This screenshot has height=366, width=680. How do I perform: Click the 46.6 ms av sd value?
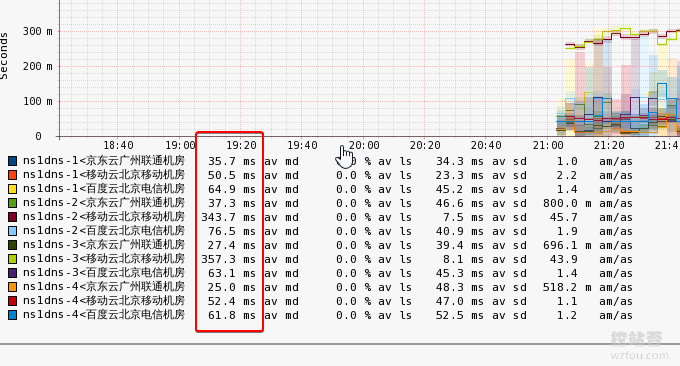coord(460,203)
